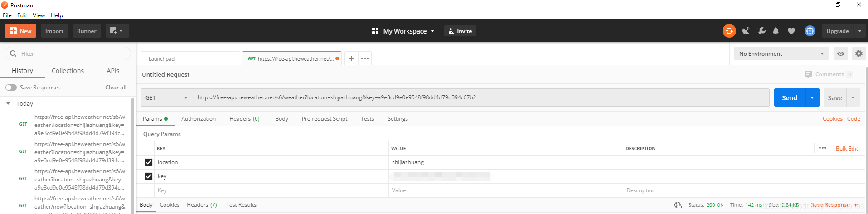Image resolution: width=868 pixels, height=214 pixels.
Task: Click Clear all history link
Action: point(116,88)
